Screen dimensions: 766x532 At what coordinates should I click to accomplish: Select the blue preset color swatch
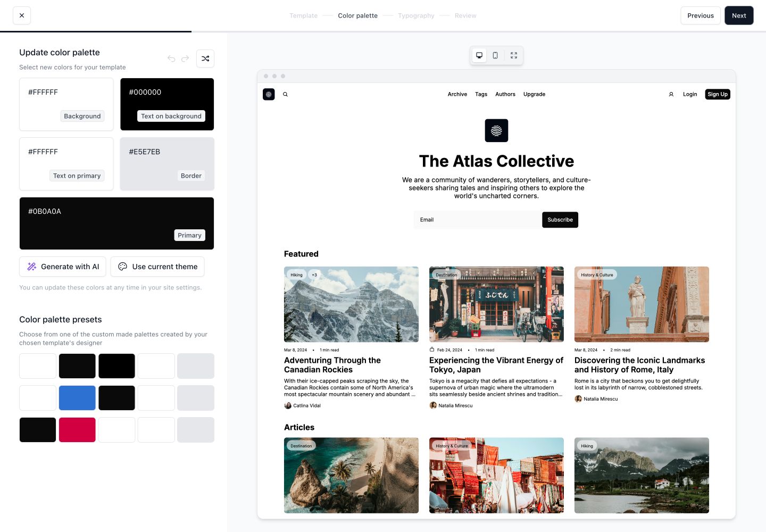(77, 398)
